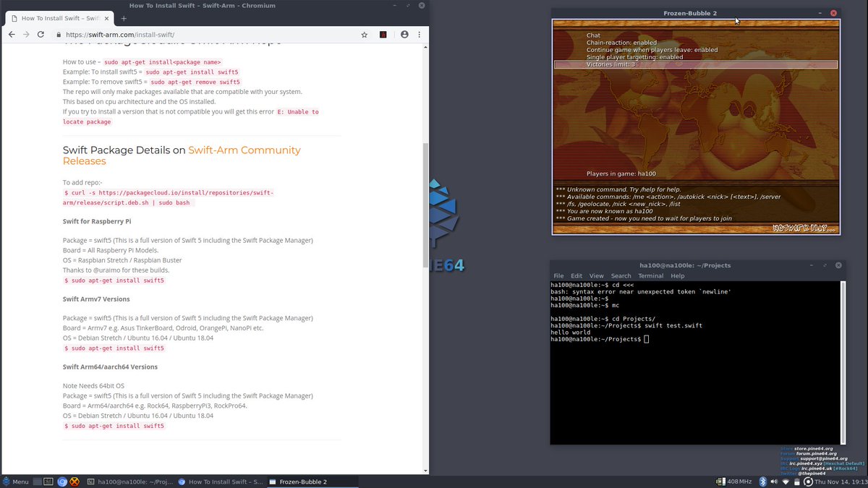Switch to Frozen-Bubble 2 taskbar entry
This screenshot has height=488, width=868.
(x=311, y=481)
